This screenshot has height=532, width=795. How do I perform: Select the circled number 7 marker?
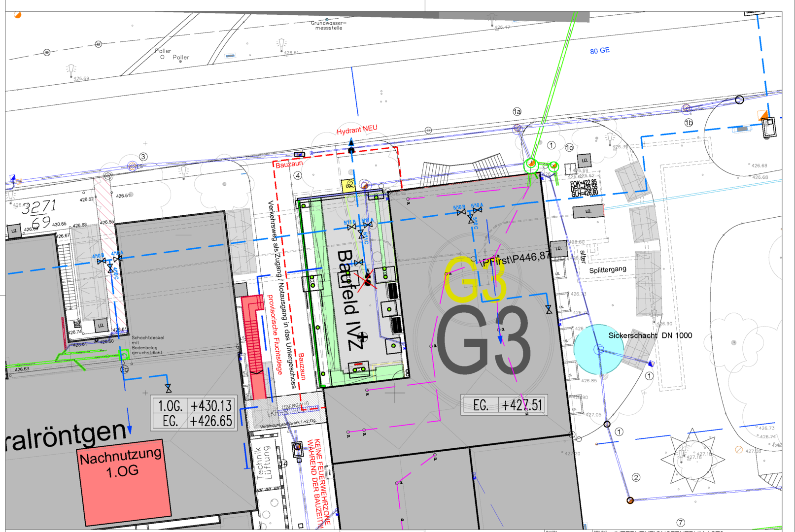(x=681, y=522)
